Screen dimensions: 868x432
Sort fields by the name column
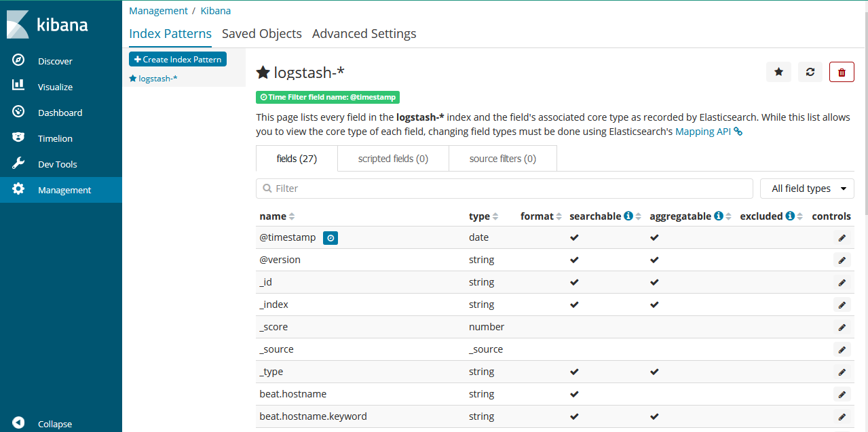[292, 216]
